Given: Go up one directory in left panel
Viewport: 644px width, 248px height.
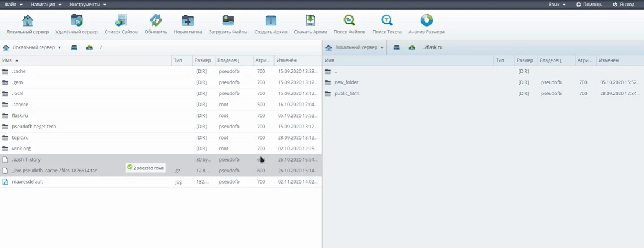Looking at the screenshot, I should [x=89, y=47].
